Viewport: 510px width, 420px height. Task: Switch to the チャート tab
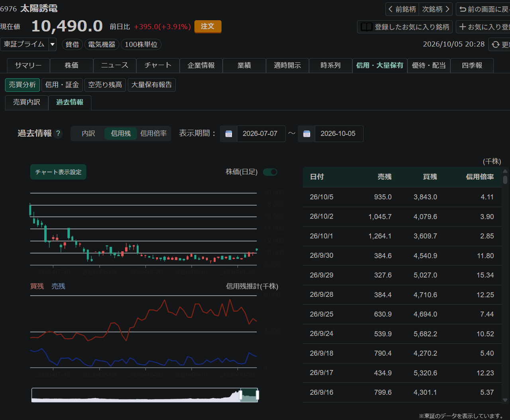pos(158,66)
